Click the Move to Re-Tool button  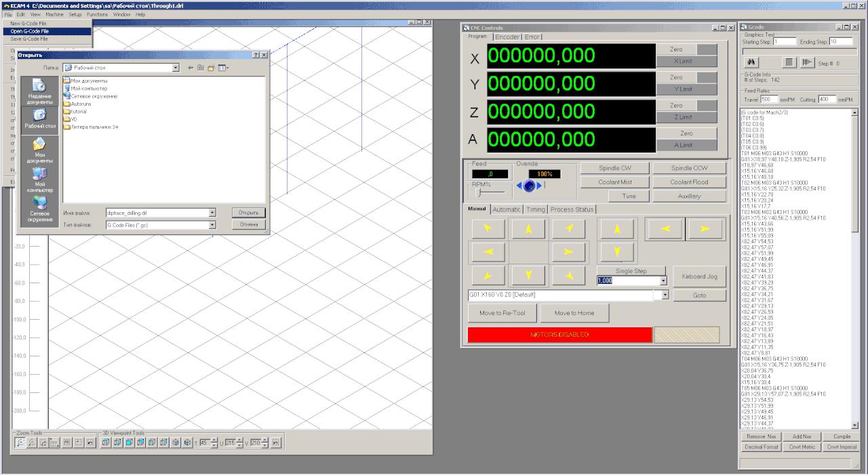[502, 313]
